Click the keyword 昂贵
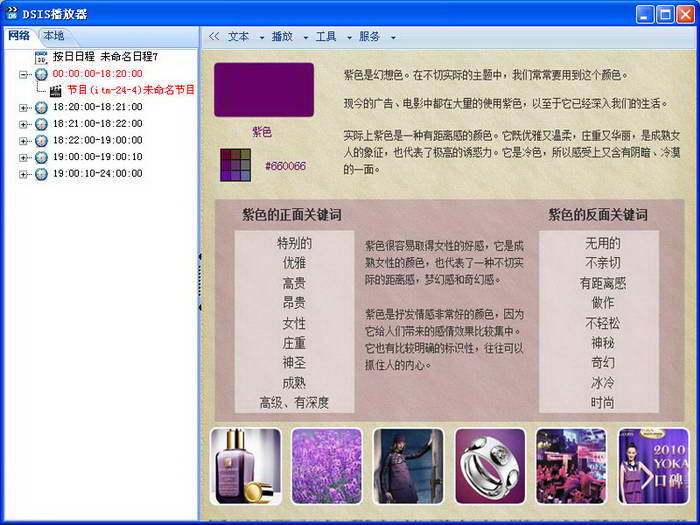Screen dimensions: 700x525 coord(294,303)
